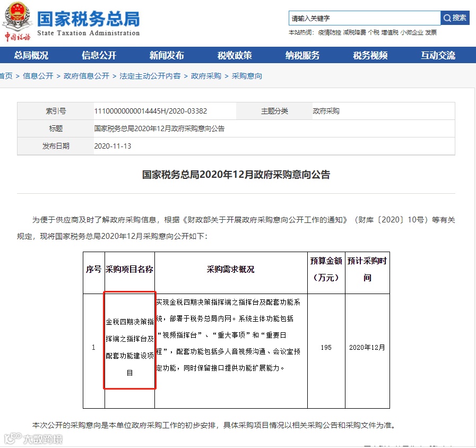Image resolution: width=476 pixels, height=448 pixels.
Task: Go to 采购意向 in breadcrumb
Action: [247, 76]
